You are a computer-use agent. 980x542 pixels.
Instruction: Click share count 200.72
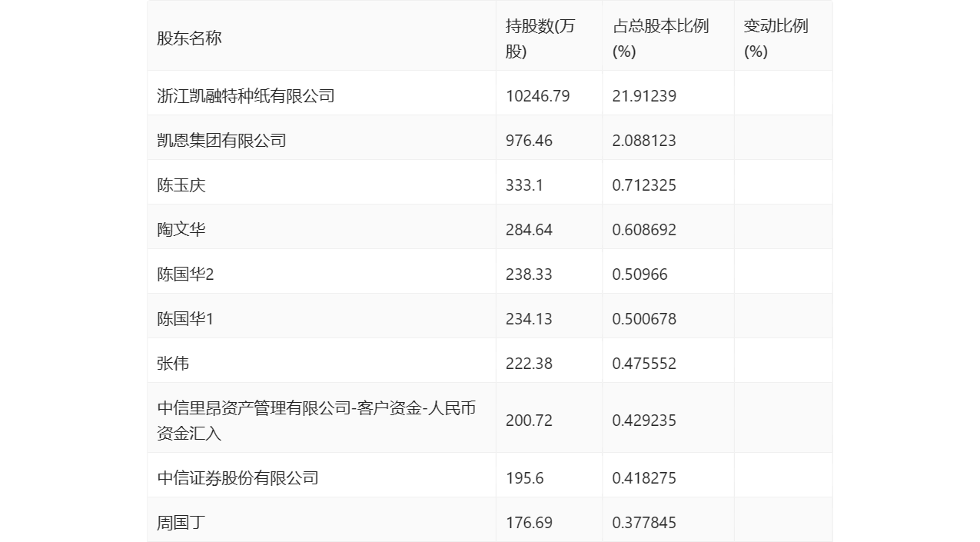point(529,421)
